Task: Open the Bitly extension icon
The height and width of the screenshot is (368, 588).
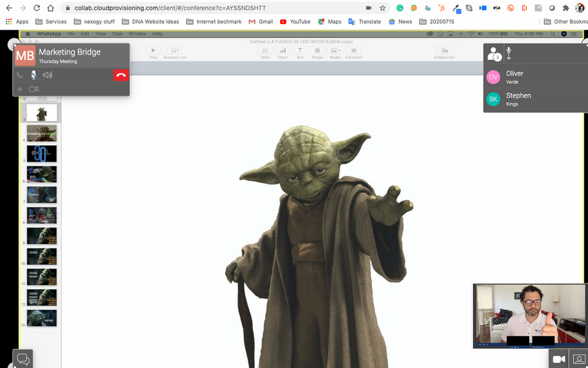Action: coord(510,8)
